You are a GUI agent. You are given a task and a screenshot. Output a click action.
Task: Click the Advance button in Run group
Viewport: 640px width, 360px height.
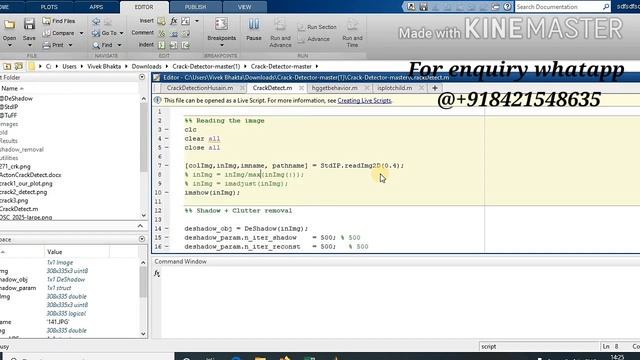tap(313, 39)
